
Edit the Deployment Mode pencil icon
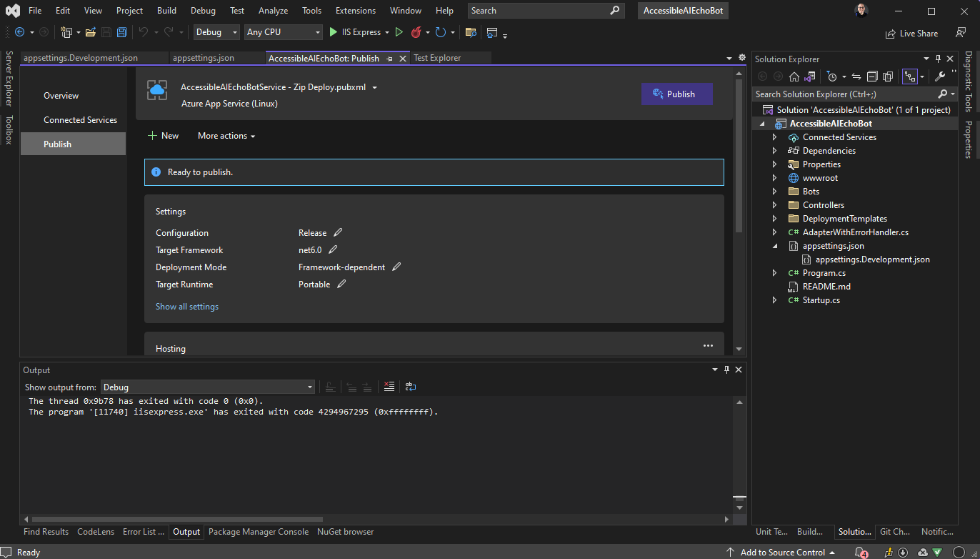pyautogui.click(x=396, y=267)
